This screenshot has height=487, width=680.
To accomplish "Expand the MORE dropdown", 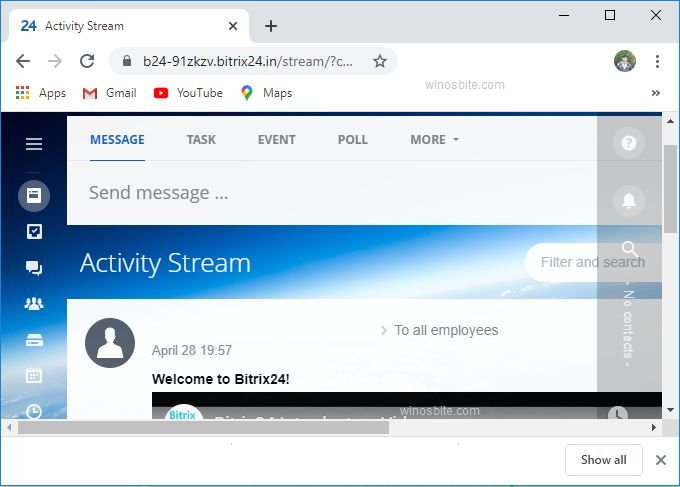I will pyautogui.click(x=434, y=140).
